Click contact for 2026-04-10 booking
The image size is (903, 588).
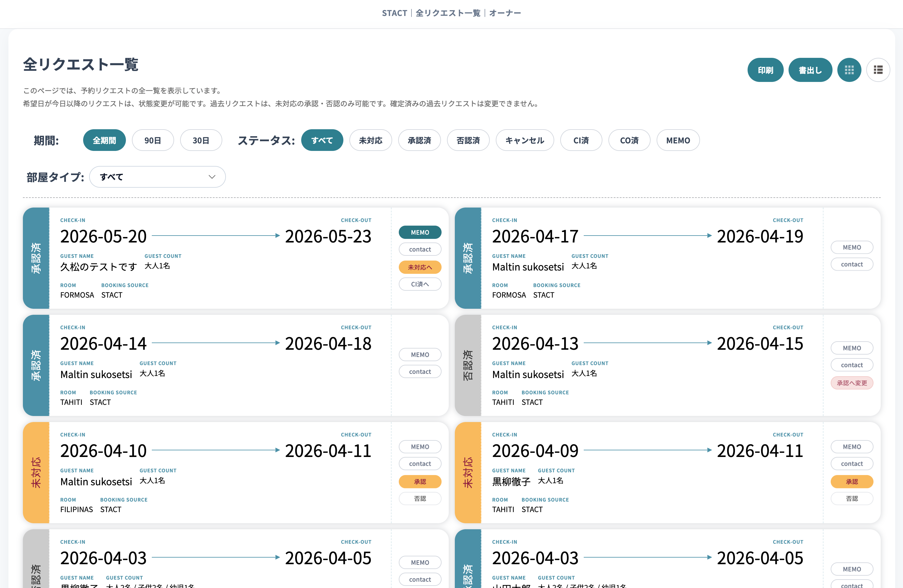point(420,464)
